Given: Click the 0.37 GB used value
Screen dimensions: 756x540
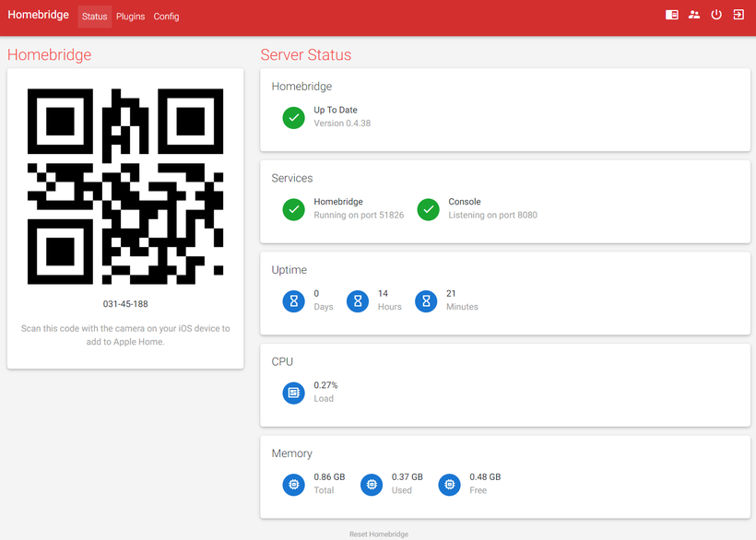Looking at the screenshot, I should 407,477.
